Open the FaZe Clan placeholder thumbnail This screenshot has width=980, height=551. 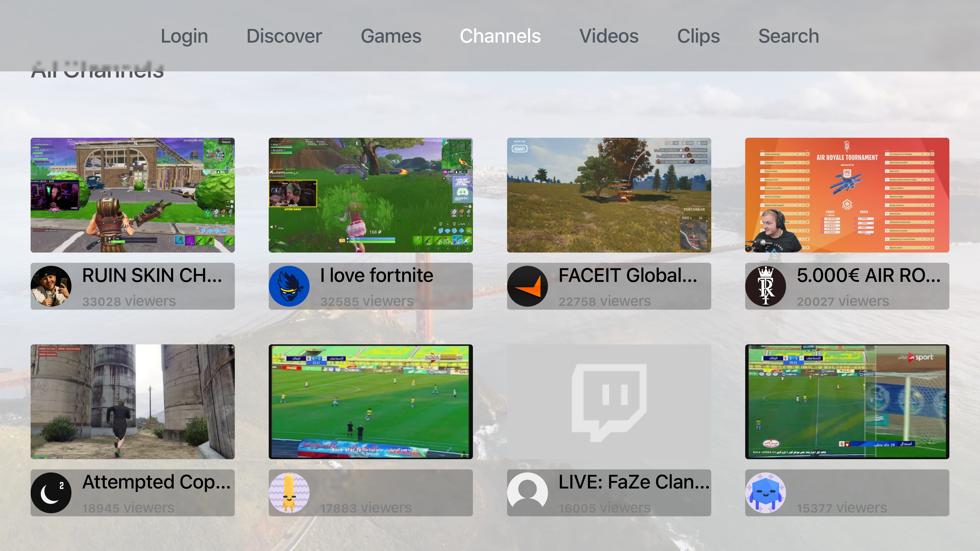609,402
